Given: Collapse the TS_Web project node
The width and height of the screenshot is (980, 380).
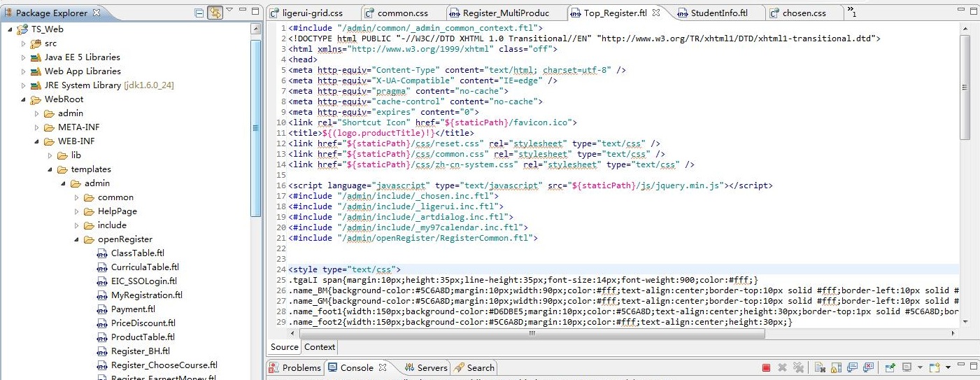Looking at the screenshot, I should coord(10,29).
